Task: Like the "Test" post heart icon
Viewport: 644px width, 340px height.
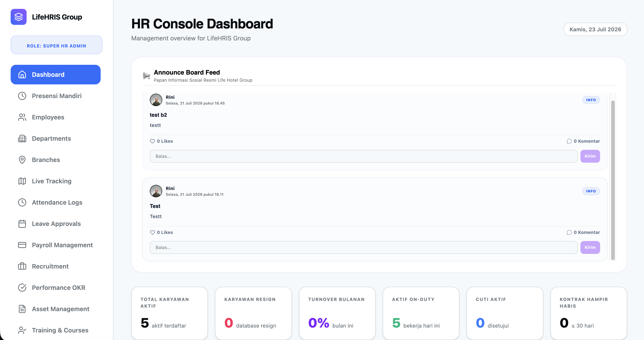Action: (152, 232)
